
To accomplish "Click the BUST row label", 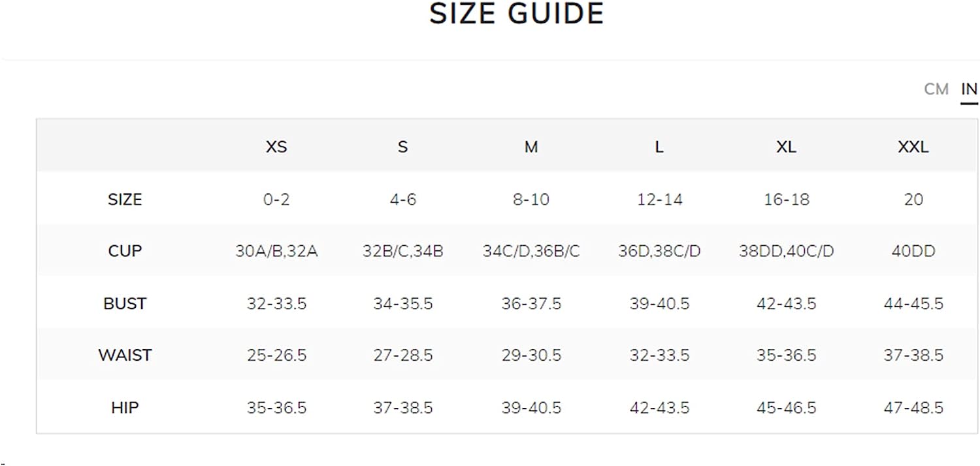I will pyautogui.click(x=125, y=303).
